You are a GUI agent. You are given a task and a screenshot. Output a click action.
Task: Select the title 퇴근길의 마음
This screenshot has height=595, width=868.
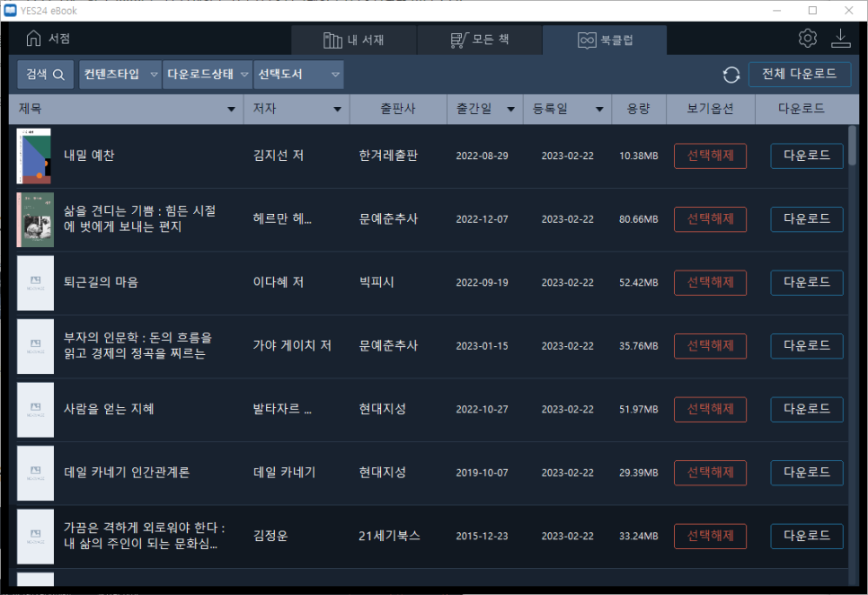click(x=101, y=282)
